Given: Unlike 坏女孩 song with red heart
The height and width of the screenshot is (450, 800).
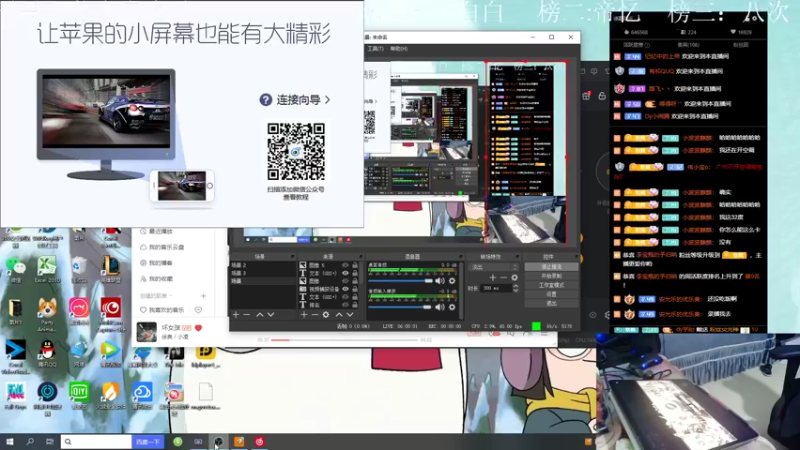Looking at the screenshot, I should coord(198,328).
